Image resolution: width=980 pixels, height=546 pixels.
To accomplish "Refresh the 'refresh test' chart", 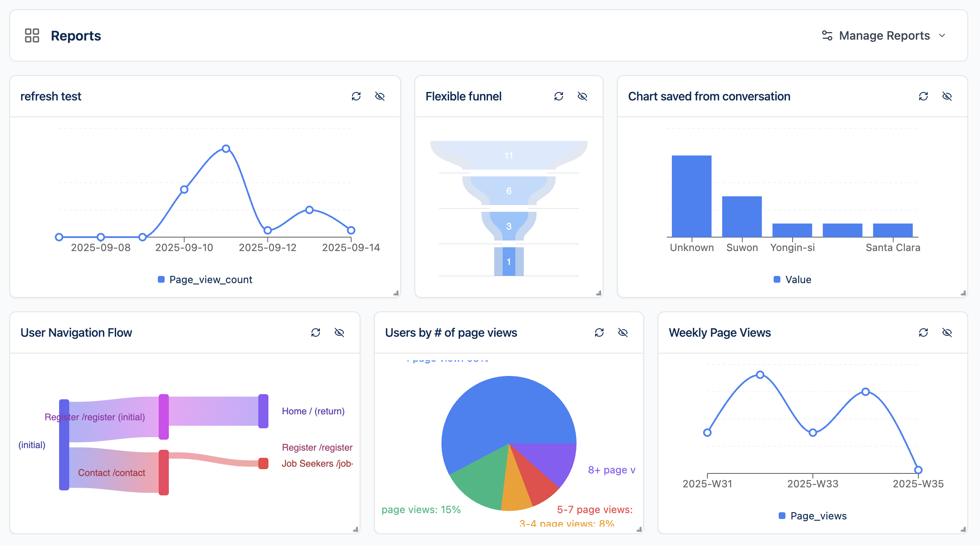I will [356, 96].
